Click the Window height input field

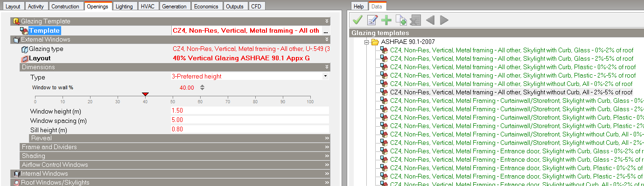tap(250, 110)
